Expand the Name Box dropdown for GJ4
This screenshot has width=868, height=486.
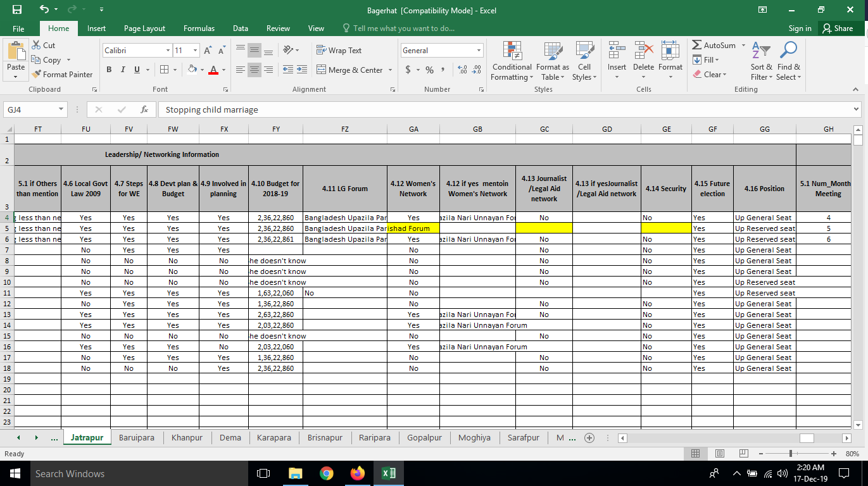tap(61, 109)
